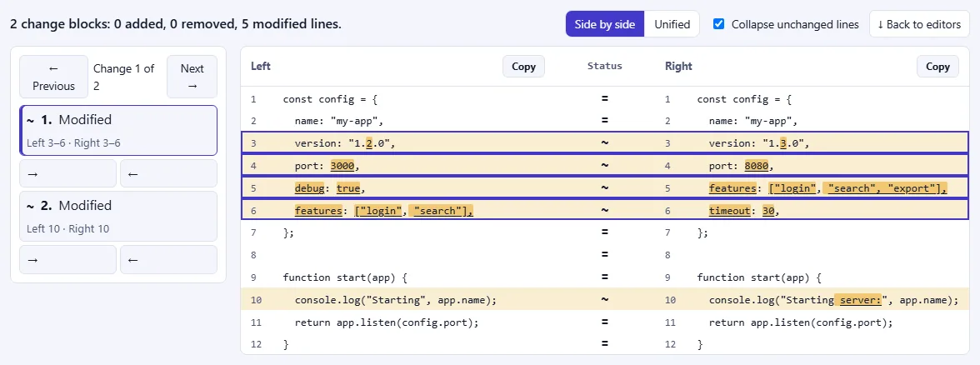The image size is (980, 365).
Task: Go Back to editors
Action: pyautogui.click(x=918, y=24)
